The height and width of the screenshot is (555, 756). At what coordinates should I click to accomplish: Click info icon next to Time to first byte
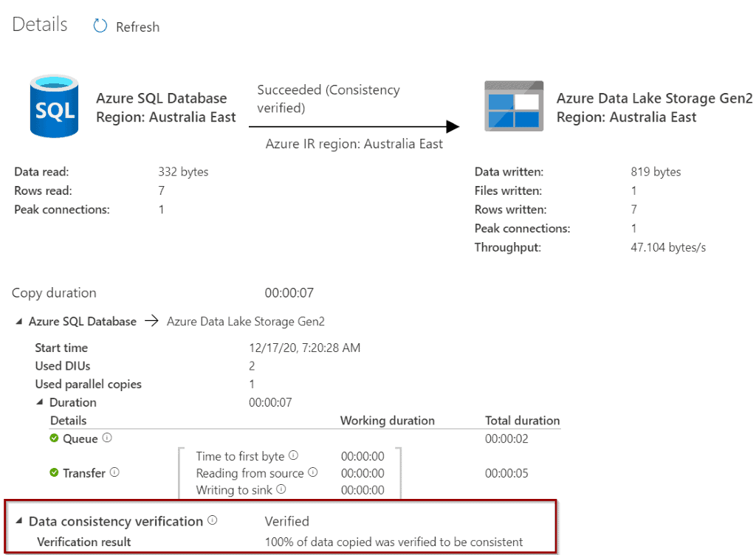[293, 456]
